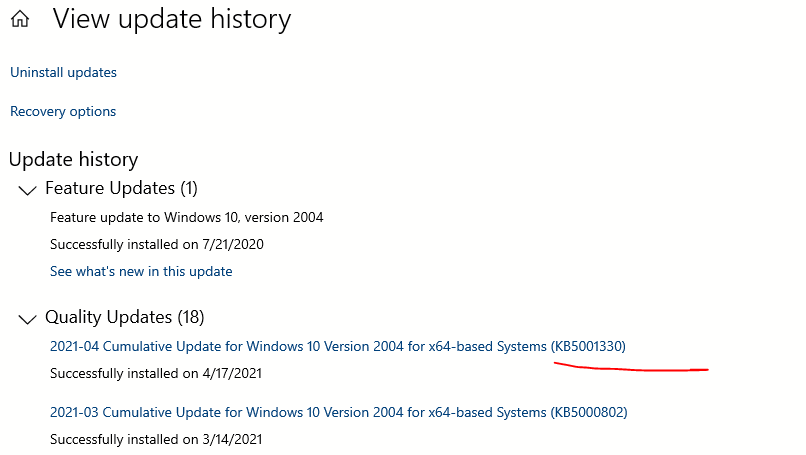Open the 2021-03 Cumulative Update KB5000802 link
Viewport: 806px width, 455px height.
339,412
